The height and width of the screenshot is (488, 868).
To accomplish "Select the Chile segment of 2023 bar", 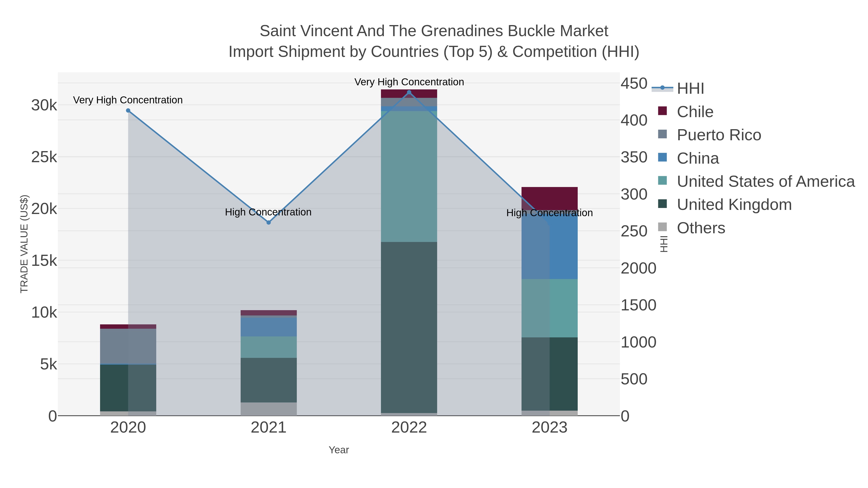I will pos(549,199).
